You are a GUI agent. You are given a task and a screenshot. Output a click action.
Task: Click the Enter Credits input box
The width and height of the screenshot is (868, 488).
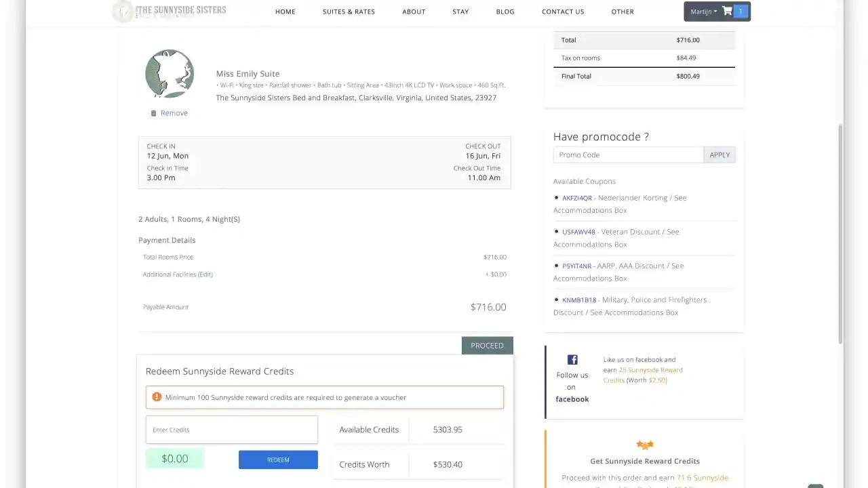[x=232, y=430]
